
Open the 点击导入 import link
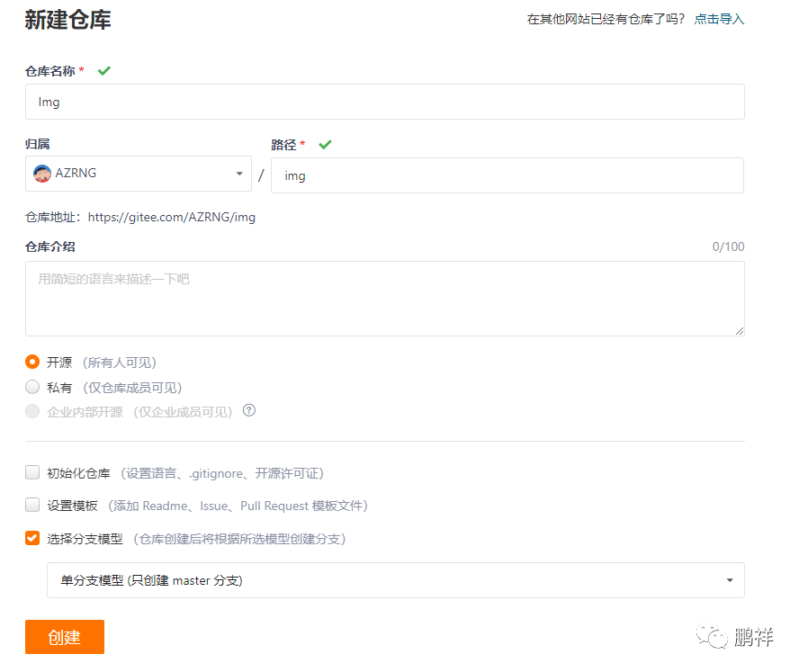tap(719, 20)
